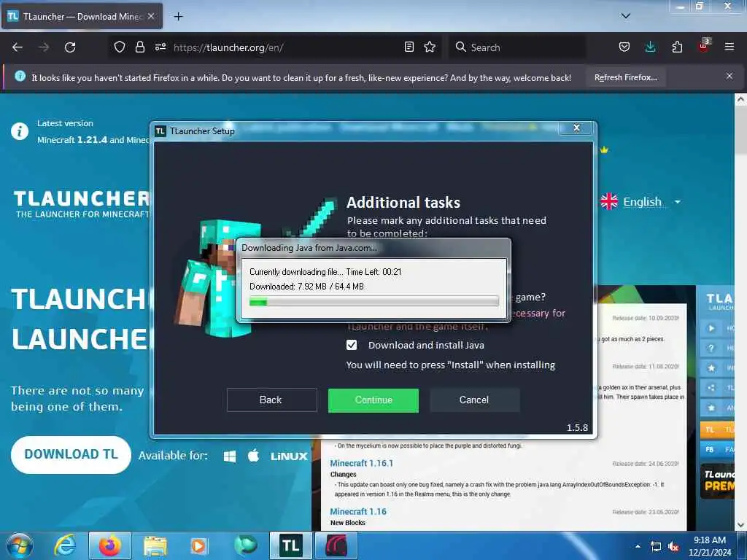Open the Pocket save icon
This screenshot has height=560, width=747.
[x=624, y=47]
